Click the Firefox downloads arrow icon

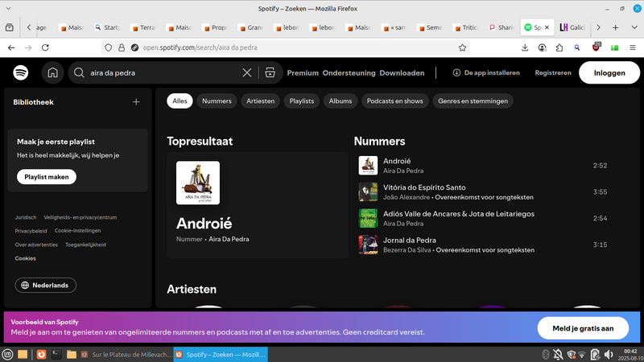(x=525, y=47)
